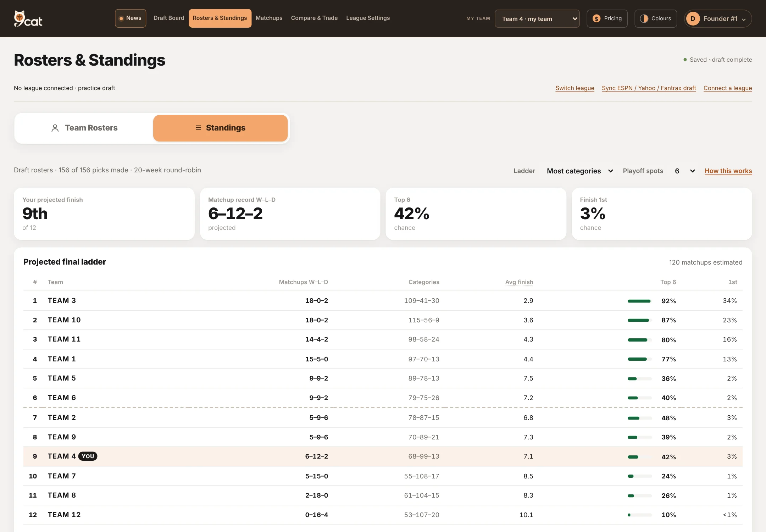Open the Pricing button
This screenshot has height=532, width=766.
coord(607,18)
